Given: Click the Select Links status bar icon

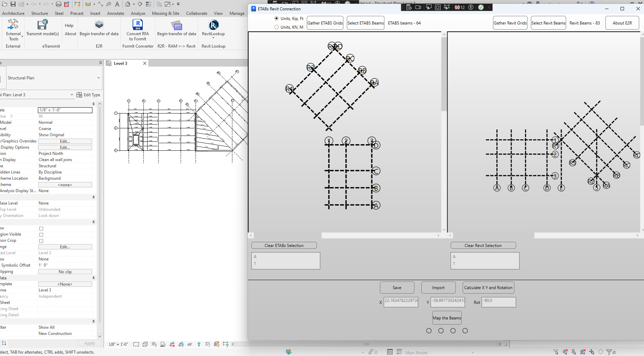Looking at the screenshot, I should pos(556,352).
